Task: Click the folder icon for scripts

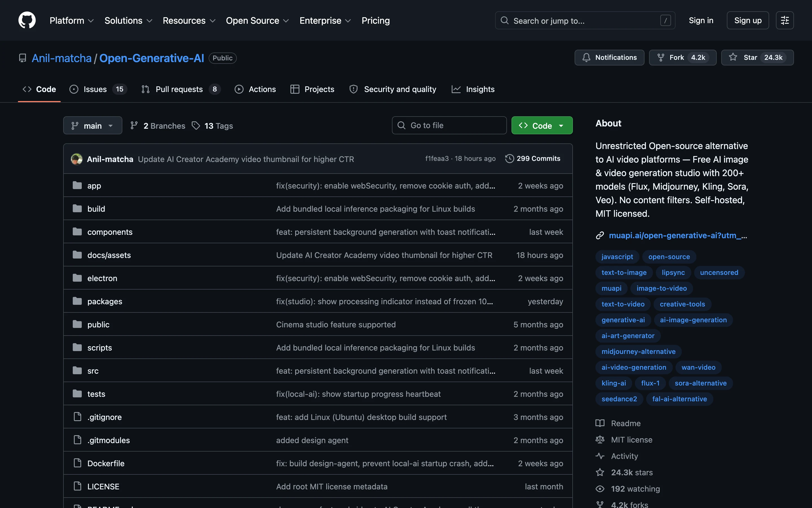Action: (77, 347)
